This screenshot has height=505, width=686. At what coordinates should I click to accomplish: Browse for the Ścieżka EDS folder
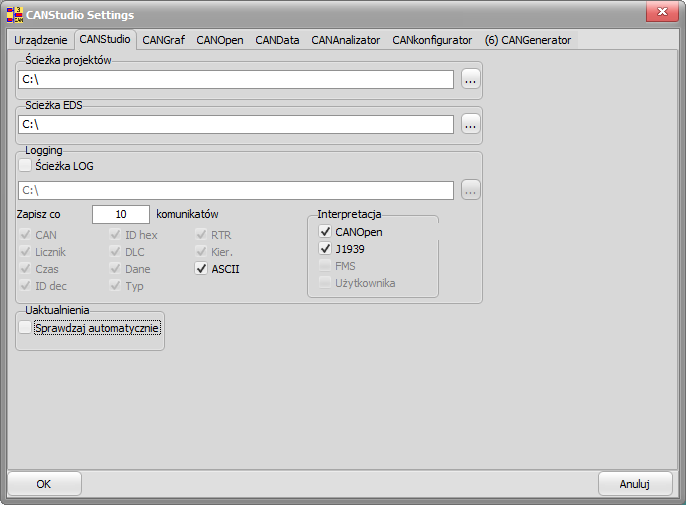471,124
